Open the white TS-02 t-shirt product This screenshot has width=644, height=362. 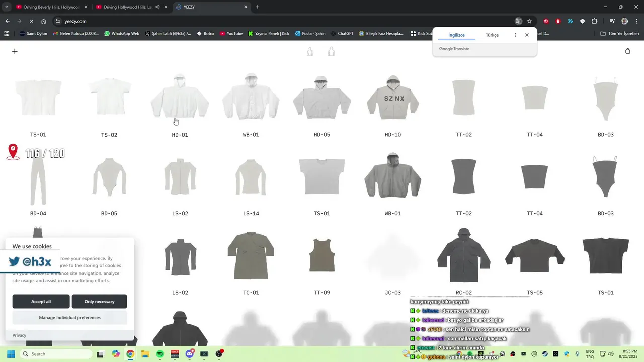109,97
